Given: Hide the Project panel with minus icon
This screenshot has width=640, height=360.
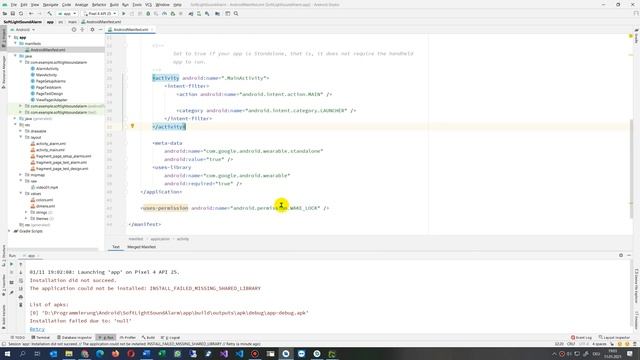Looking at the screenshot, I should pos(100,29).
